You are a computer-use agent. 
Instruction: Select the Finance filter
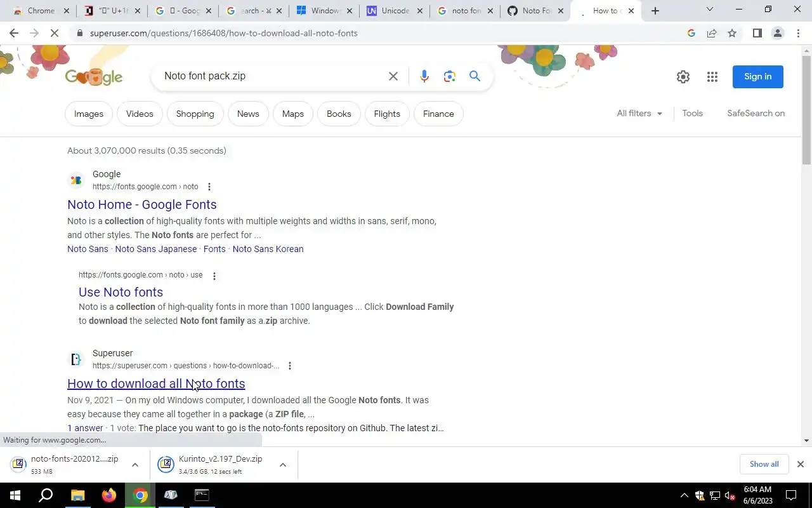click(x=438, y=114)
